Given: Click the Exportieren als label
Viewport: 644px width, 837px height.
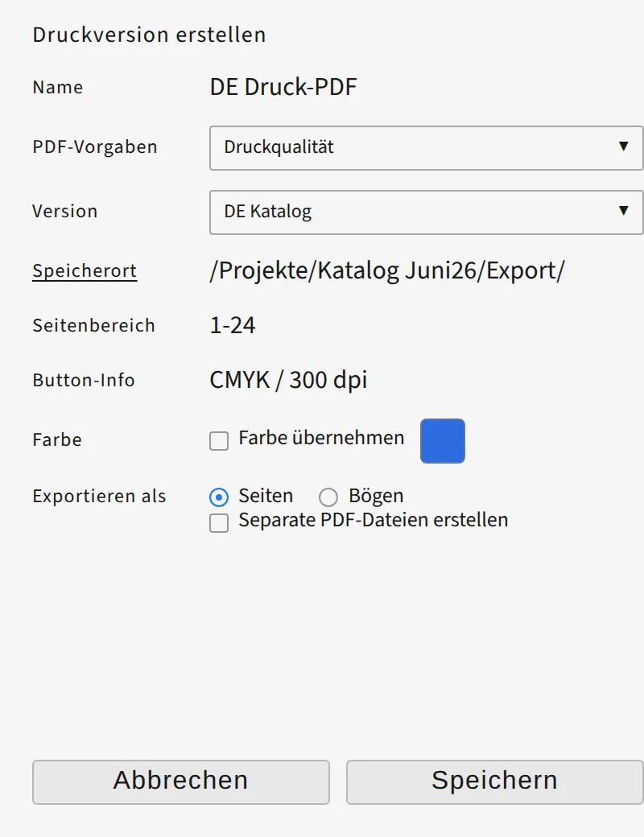Looking at the screenshot, I should tap(99, 497).
